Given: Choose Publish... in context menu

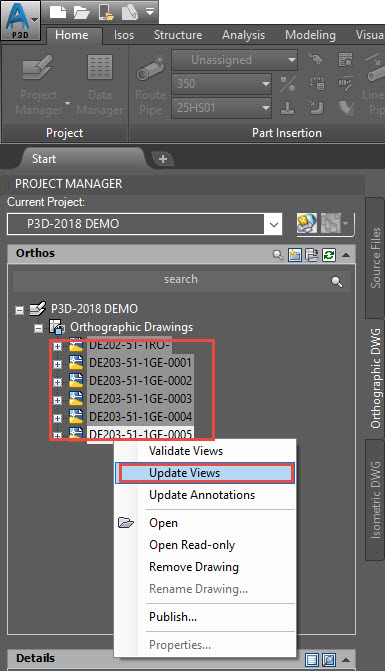Looking at the screenshot, I should pyautogui.click(x=205, y=617).
